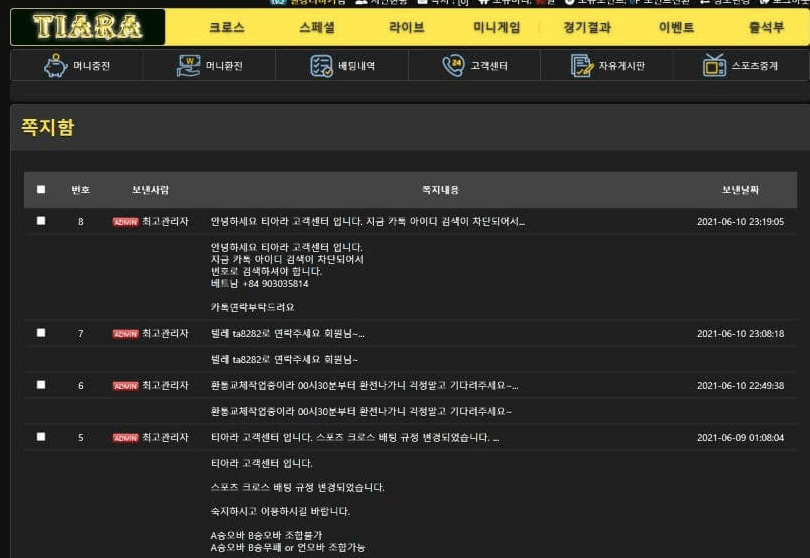The height and width of the screenshot is (558, 810).
Task: Collapse message 5 subject about 크로스 배팅 규정
Action: coord(355,438)
